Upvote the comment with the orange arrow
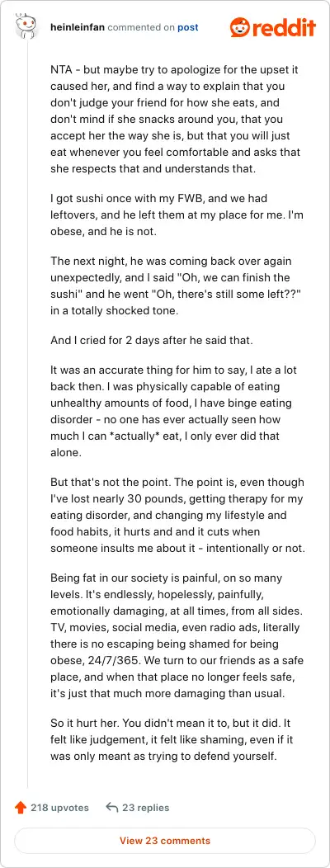 coord(21,808)
